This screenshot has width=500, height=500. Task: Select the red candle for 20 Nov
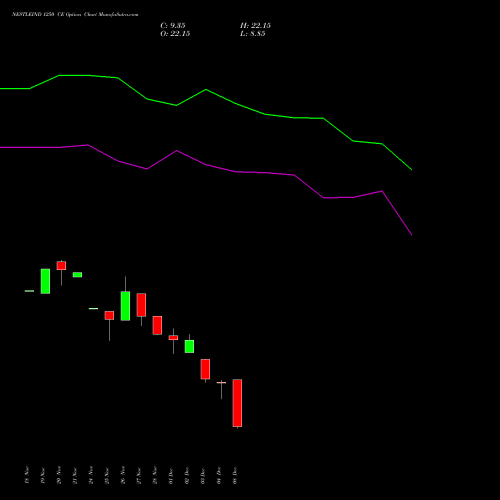coord(61,265)
